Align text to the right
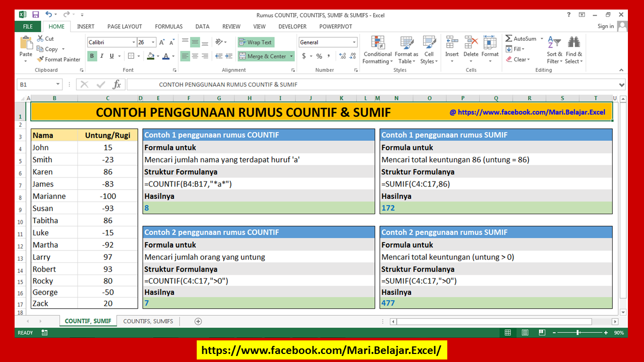 point(205,56)
